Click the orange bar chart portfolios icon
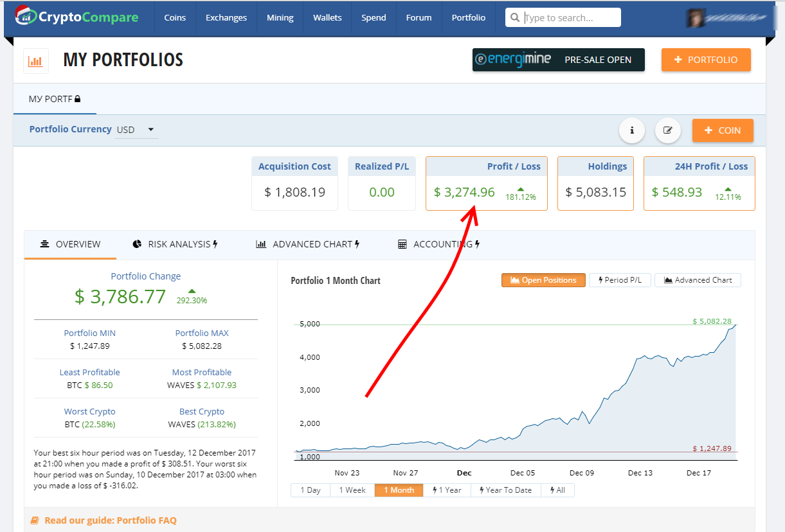785x532 pixels. (35, 62)
